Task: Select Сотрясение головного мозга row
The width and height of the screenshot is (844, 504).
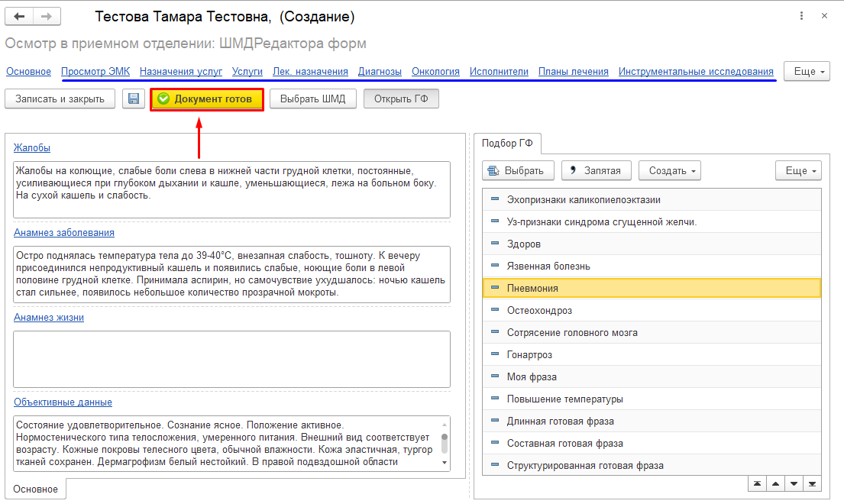Action: pyautogui.click(x=652, y=332)
